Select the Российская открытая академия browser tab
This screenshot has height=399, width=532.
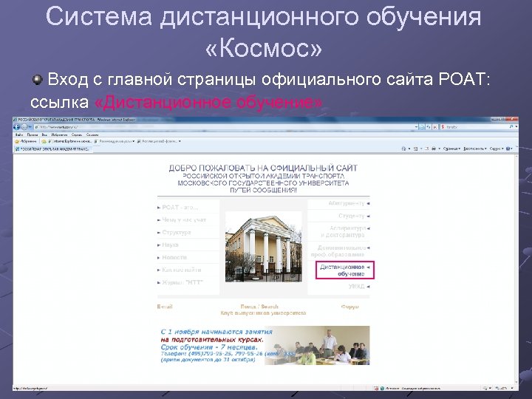tap(52, 149)
